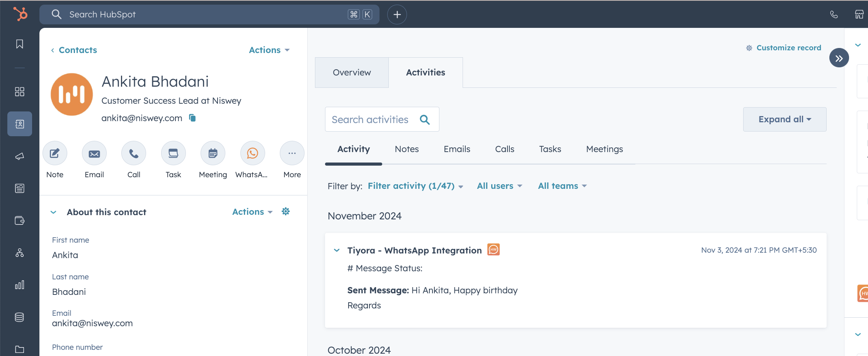Open the HubSpot Bookmarks panel
868x356 pixels.
(x=19, y=44)
